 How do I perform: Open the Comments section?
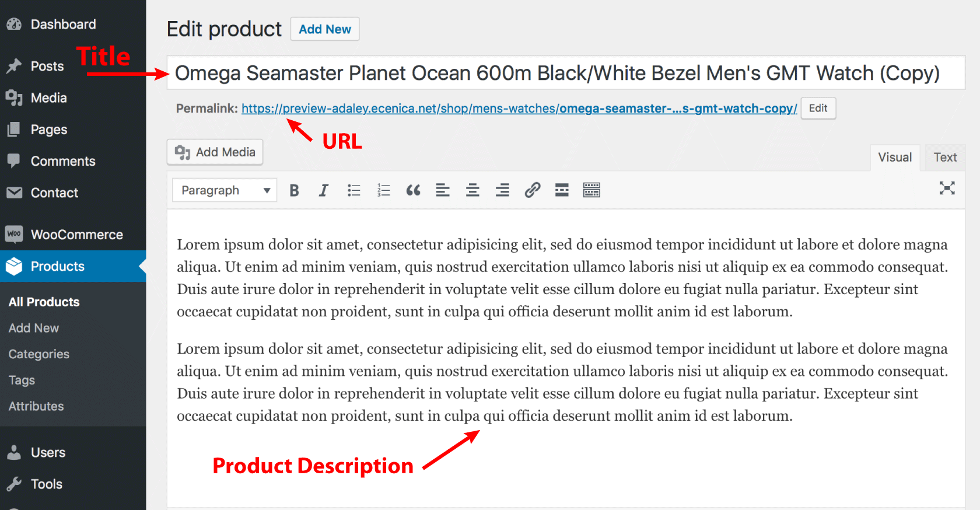coord(73,161)
